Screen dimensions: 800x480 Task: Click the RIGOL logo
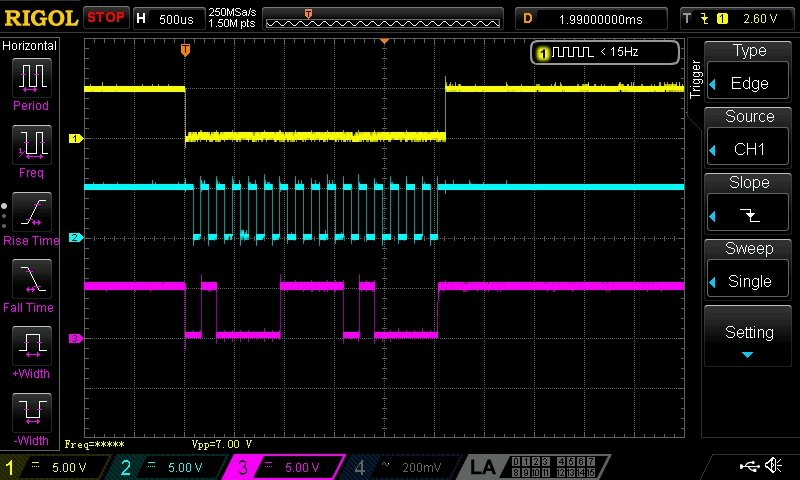pyautogui.click(x=41, y=19)
